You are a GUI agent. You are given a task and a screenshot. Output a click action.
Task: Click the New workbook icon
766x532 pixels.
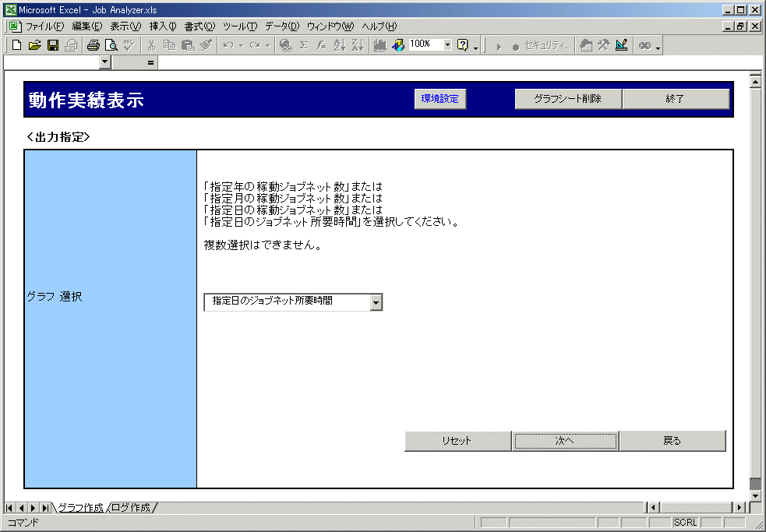tap(16, 45)
